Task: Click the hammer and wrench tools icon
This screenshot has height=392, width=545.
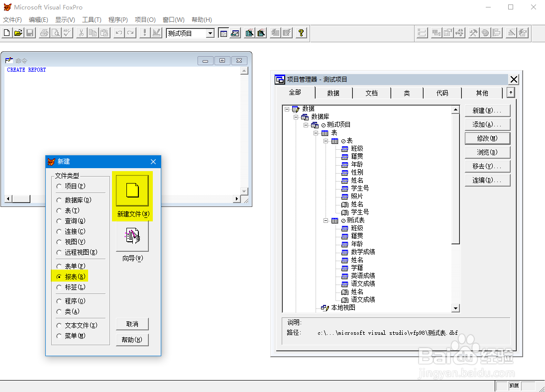Action: [x=473, y=33]
